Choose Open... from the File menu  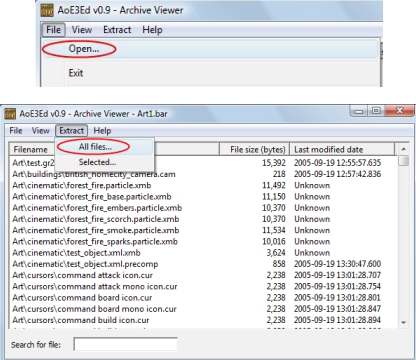pos(210,49)
